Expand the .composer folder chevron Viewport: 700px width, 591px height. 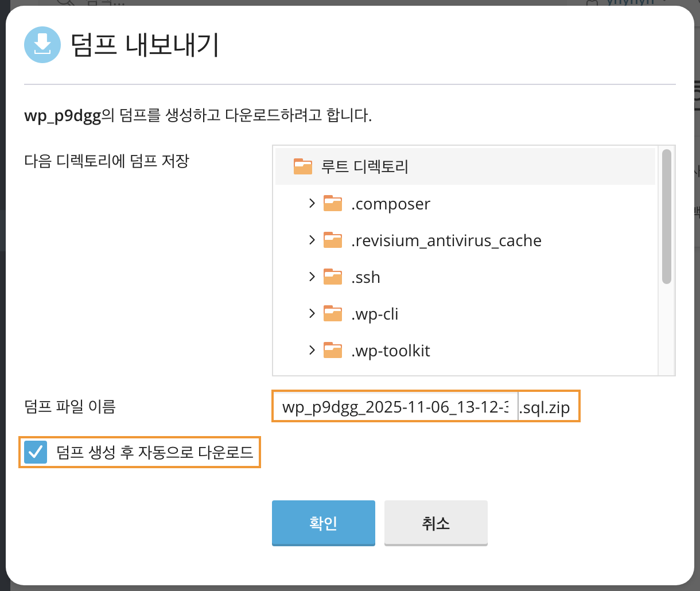click(312, 203)
